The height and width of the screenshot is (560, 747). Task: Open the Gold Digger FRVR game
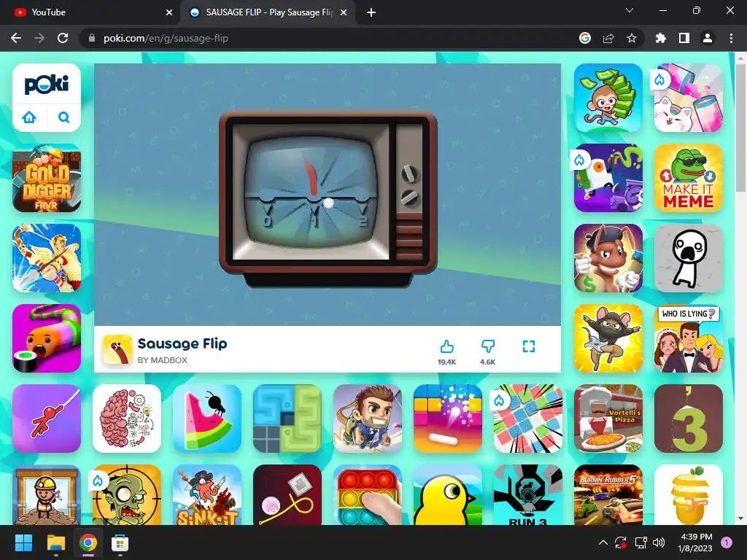tap(47, 178)
